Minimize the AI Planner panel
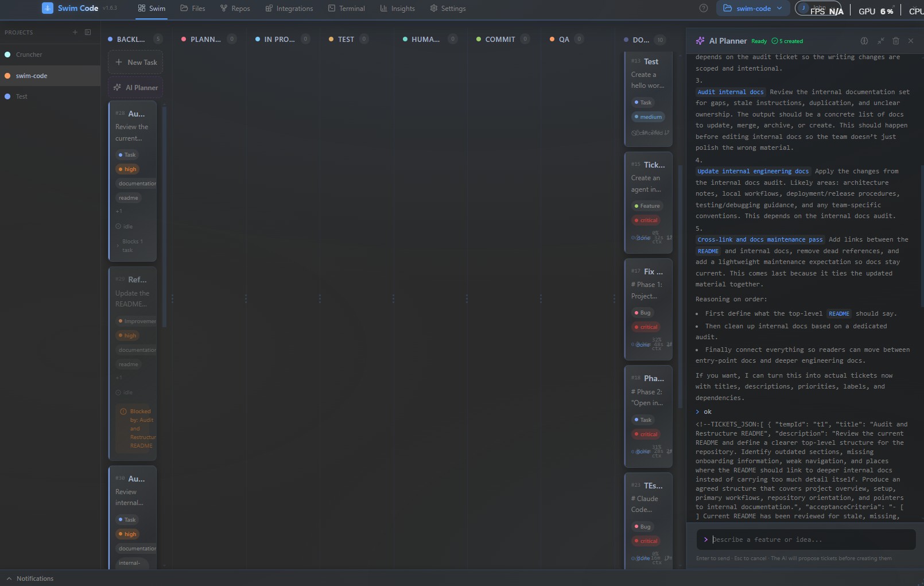This screenshot has width=924, height=586. (880, 41)
